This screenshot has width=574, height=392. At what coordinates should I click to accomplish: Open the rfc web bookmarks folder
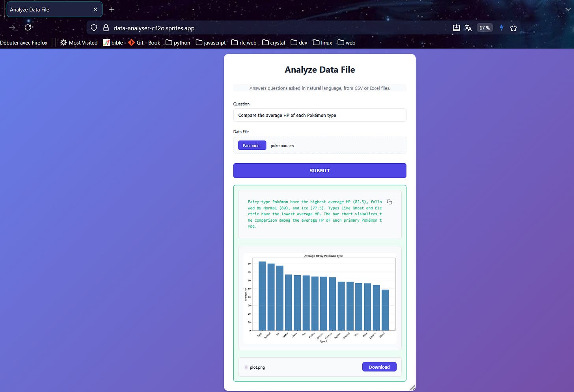coord(244,43)
